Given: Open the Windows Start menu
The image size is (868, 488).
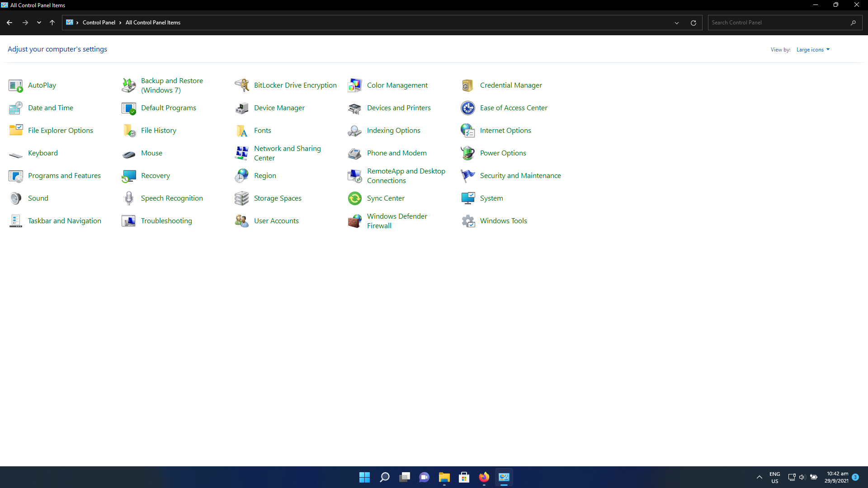Looking at the screenshot, I should tap(365, 477).
